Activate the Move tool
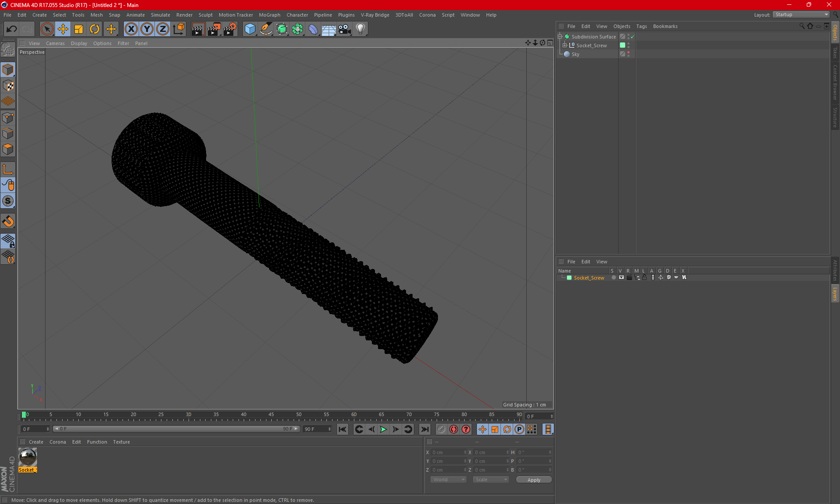 (63, 29)
